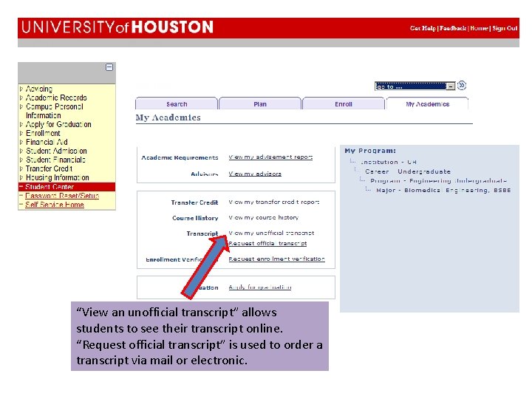Click Get Help in the header
This screenshot has height=399, width=532.
tap(423, 28)
